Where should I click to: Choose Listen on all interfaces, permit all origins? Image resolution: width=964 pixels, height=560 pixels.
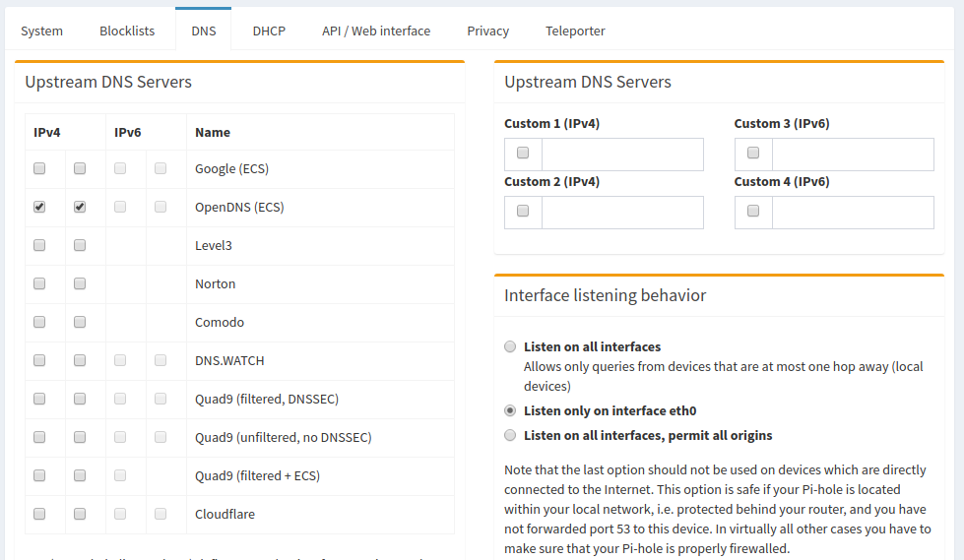(x=510, y=435)
